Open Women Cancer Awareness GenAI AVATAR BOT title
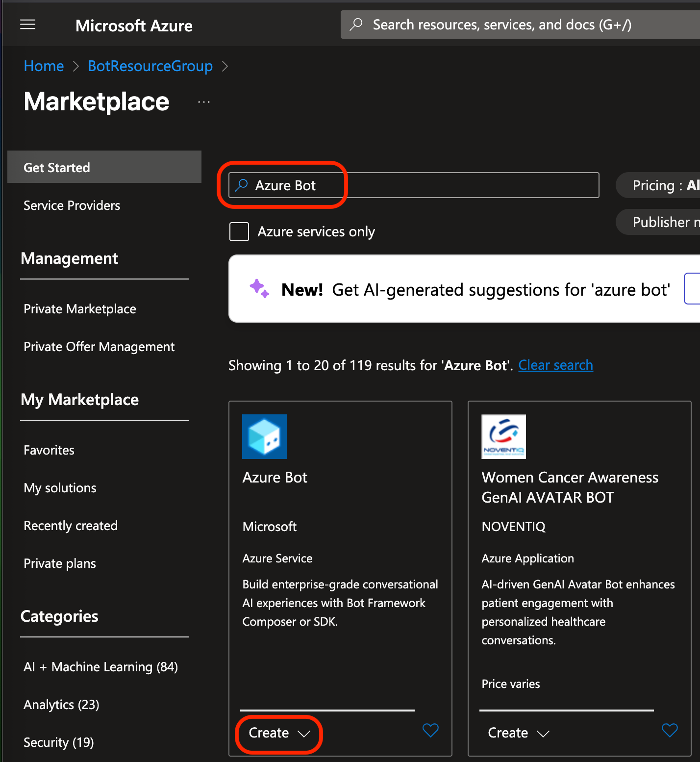This screenshot has width=700, height=762. tap(570, 487)
